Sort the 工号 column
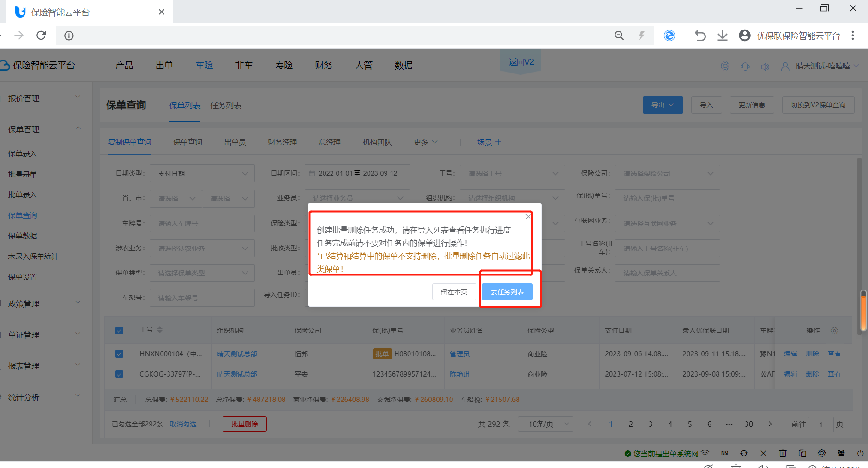The image size is (868, 468). [x=160, y=329]
